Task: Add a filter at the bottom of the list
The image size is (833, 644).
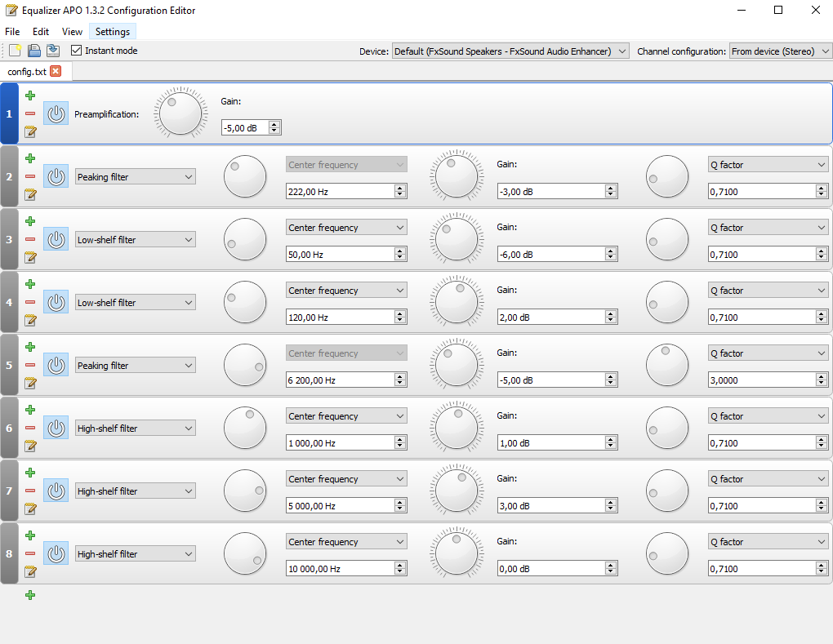Action: point(30,595)
